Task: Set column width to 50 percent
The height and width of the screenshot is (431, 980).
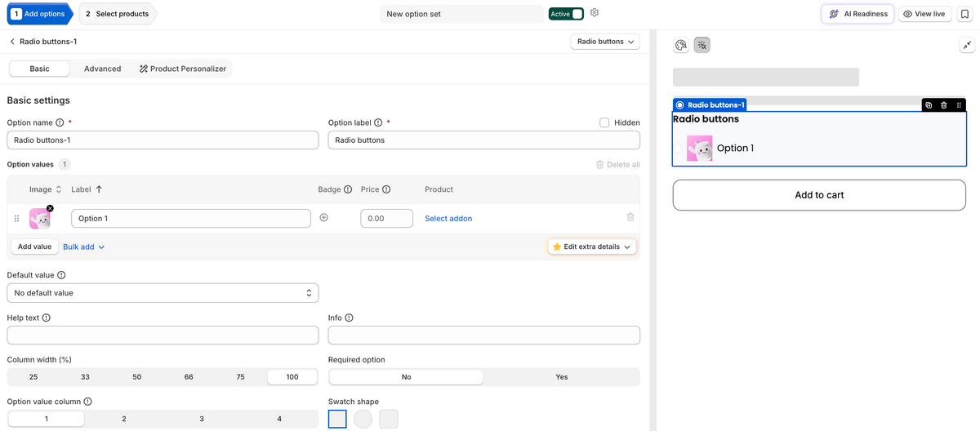Action: pyautogui.click(x=137, y=377)
